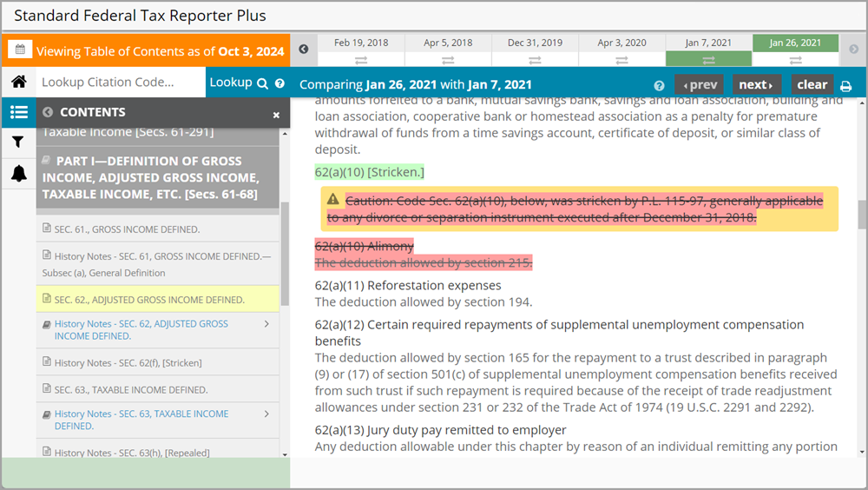Click struck-through 62(a)(10) Alimony text
868x490 pixels.
[365, 246]
